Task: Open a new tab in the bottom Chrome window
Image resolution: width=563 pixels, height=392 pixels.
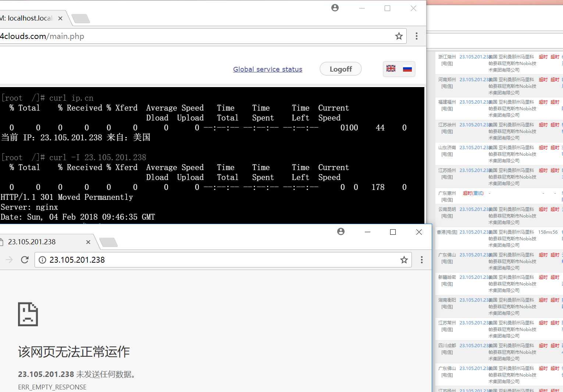Action: tap(108, 242)
